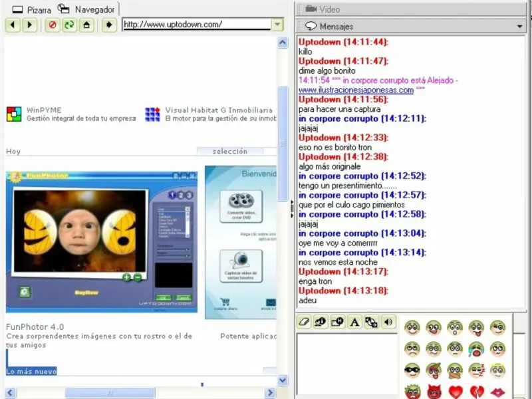The height and width of the screenshot is (399, 532).
Task: Go back in the Navegador browser
Action: tap(13, 25)
